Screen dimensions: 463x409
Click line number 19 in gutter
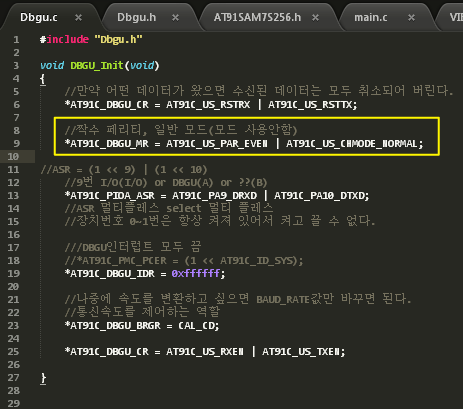point(13,274)
